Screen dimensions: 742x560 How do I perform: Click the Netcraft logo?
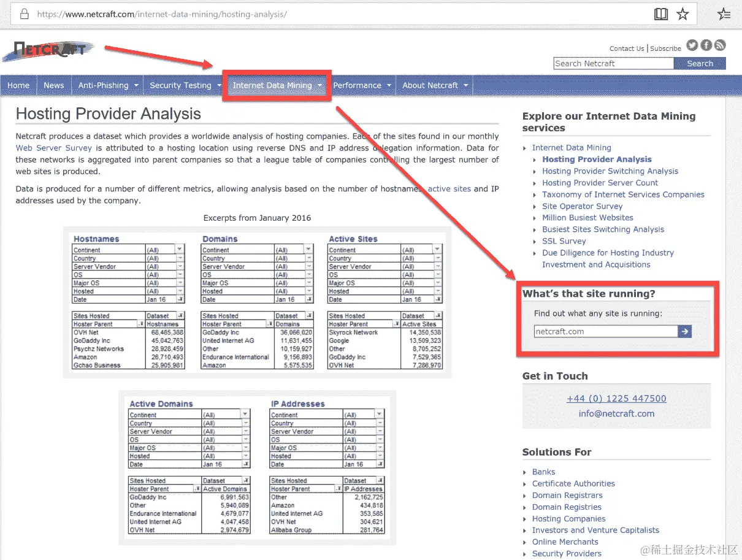48,51
